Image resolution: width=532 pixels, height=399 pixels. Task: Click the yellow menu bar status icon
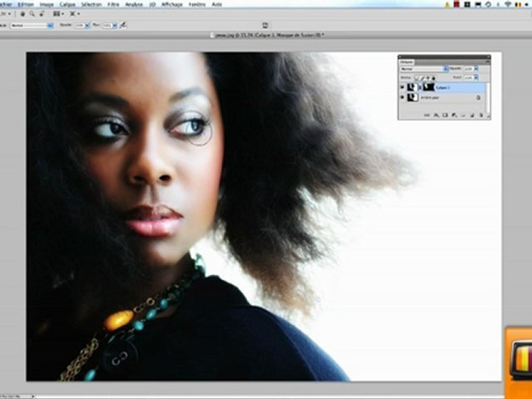coord(447,4)
